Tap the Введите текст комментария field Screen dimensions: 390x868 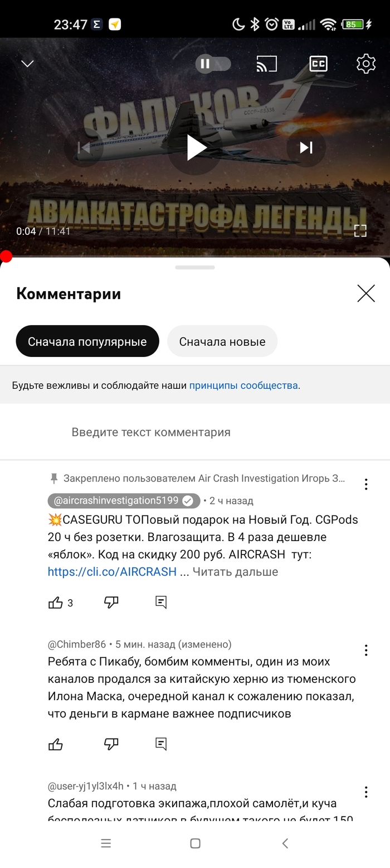151,432
